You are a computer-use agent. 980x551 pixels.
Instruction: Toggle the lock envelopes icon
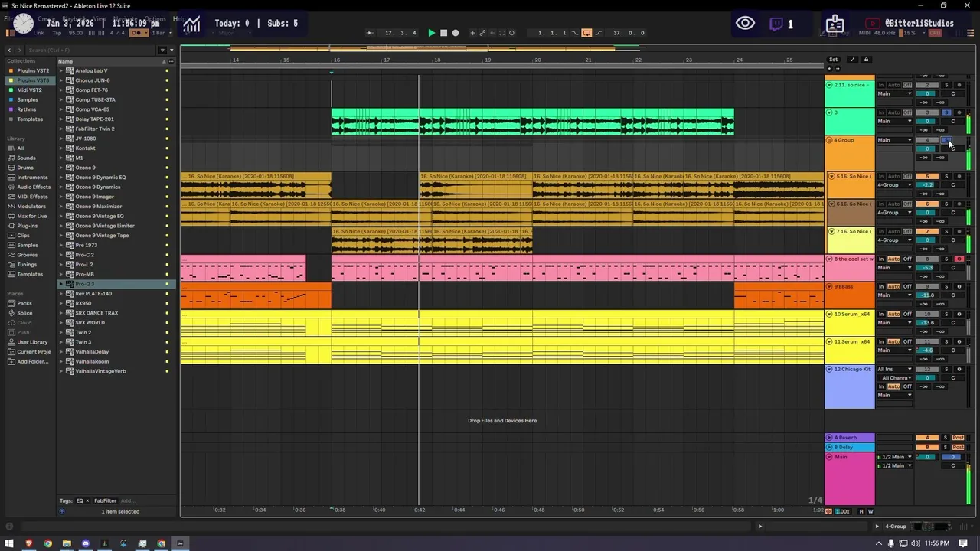866,60
